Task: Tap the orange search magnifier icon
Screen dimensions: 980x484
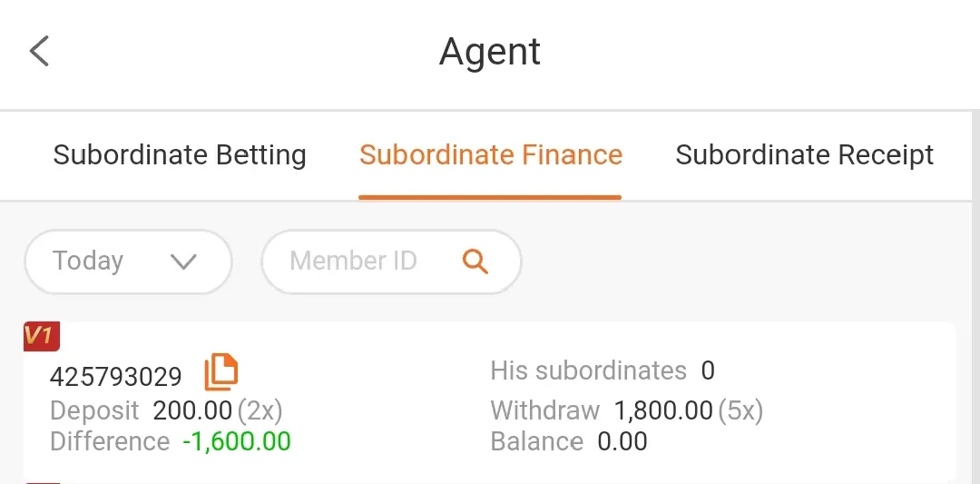Action: 475,262
